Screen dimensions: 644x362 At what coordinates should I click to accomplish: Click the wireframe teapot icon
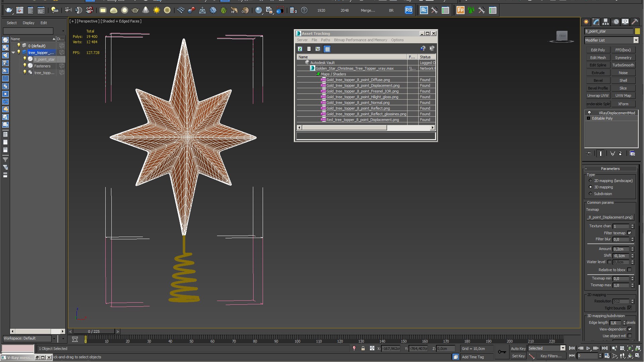pos(135,10)
